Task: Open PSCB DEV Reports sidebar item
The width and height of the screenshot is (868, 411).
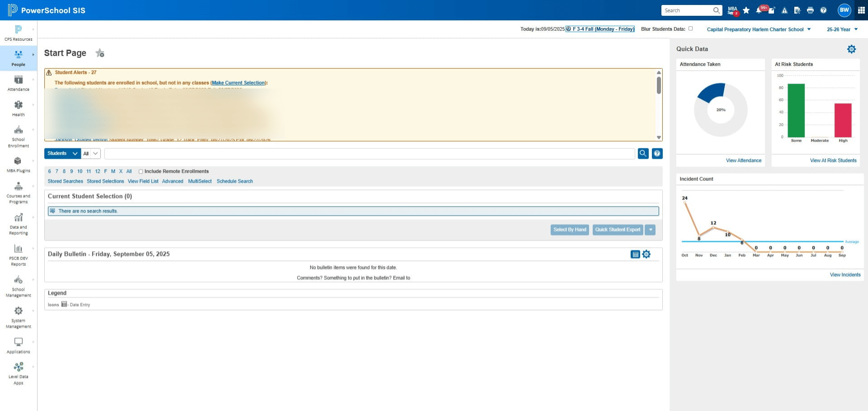Action: point(18,255)
